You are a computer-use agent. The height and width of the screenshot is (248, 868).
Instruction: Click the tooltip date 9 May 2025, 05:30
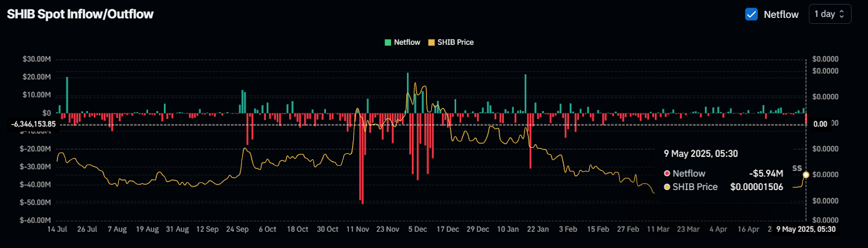(701, 154)
